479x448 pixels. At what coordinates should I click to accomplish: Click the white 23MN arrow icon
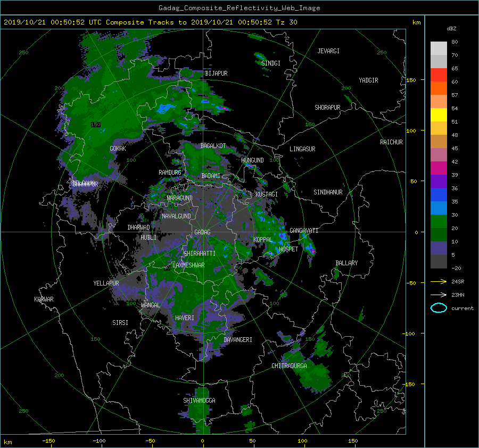click(439, 295)
